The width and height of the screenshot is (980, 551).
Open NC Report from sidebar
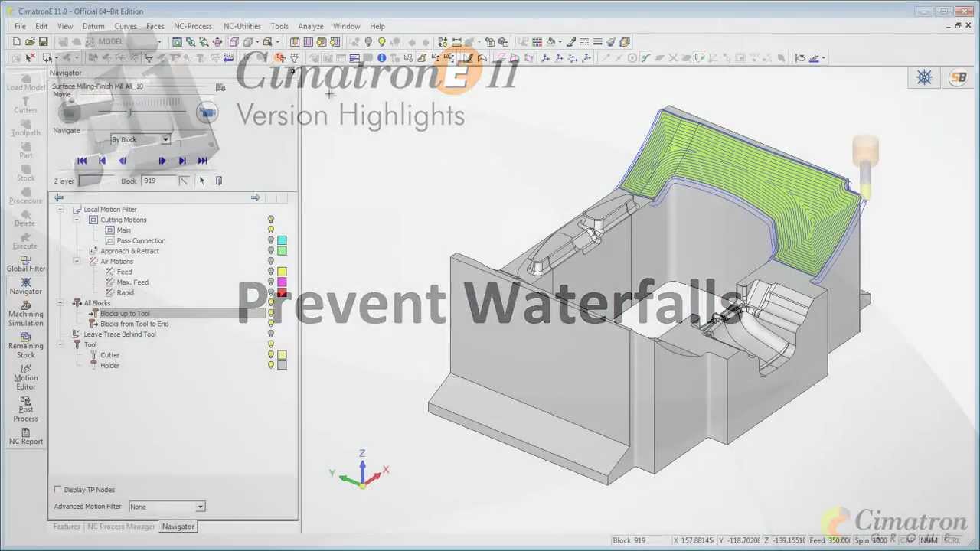25,436
